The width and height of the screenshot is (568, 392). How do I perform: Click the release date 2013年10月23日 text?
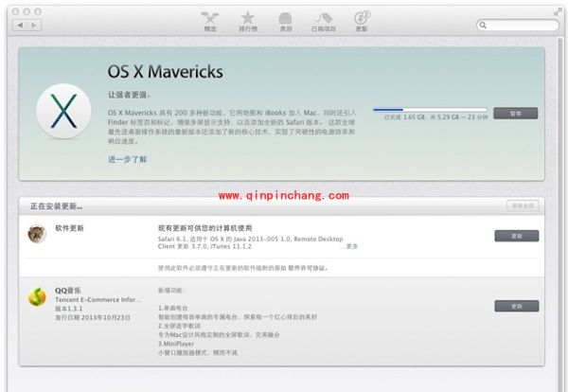click(93, 318)
